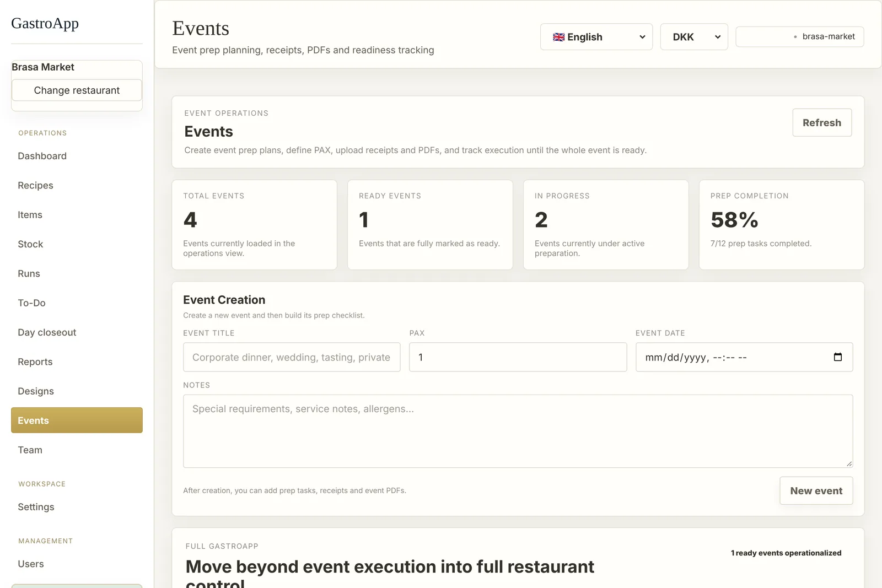Click the 58% Prep Completion value
The height and width of the screenshot is (588, 882).
[x=734, y=220]
